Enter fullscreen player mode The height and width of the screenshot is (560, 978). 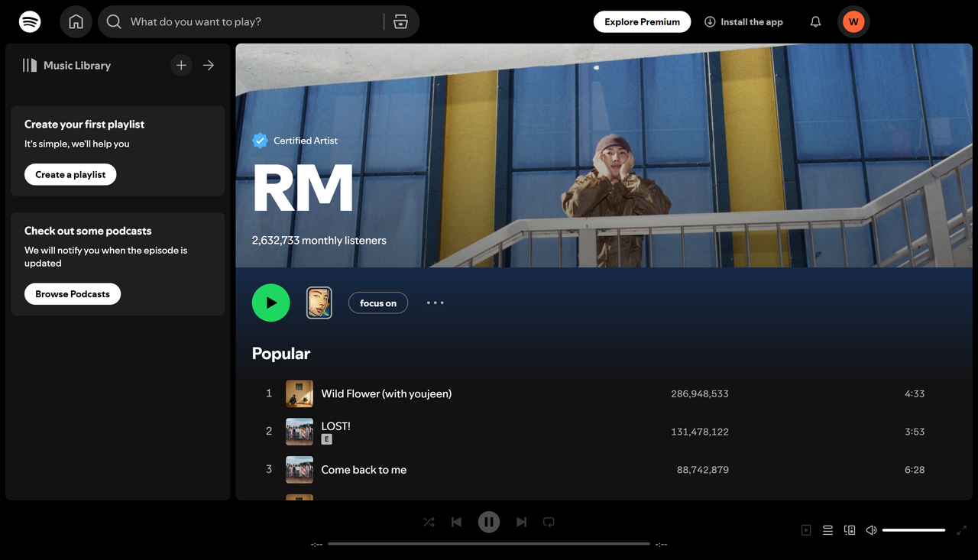[962, 530]
